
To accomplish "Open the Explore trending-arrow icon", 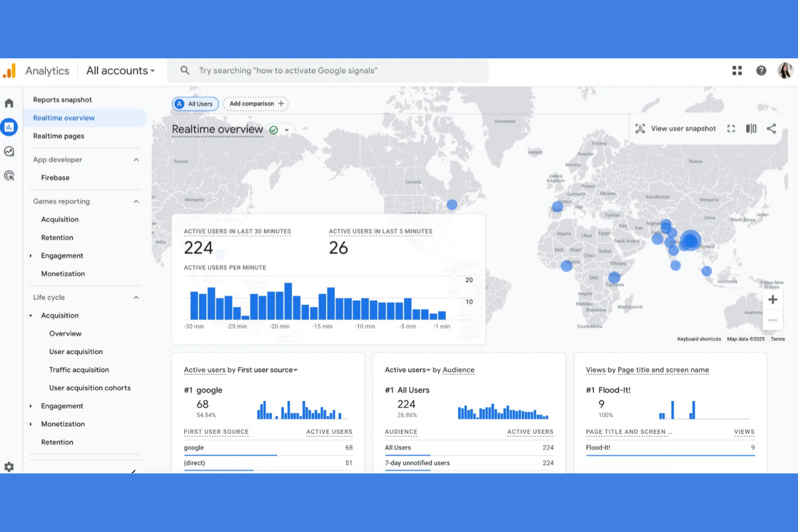I will [x=9, y=151].
